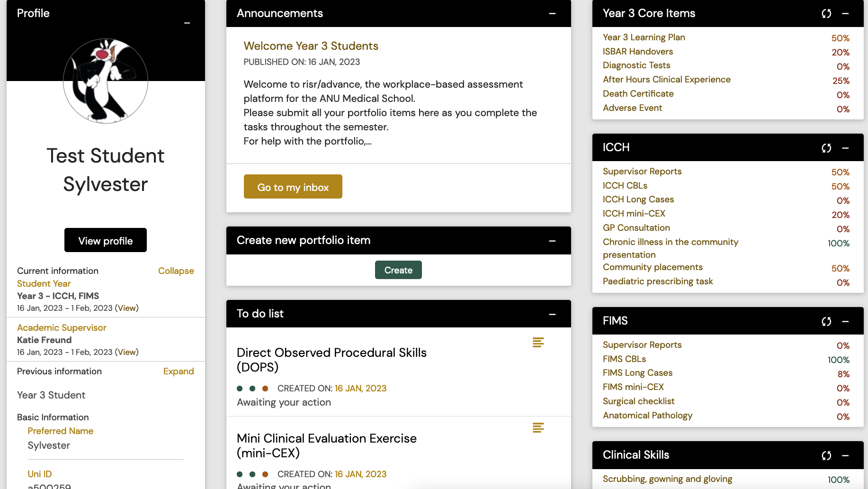
Task: Minimize the To do list panel
Action: tap(552, 314)
